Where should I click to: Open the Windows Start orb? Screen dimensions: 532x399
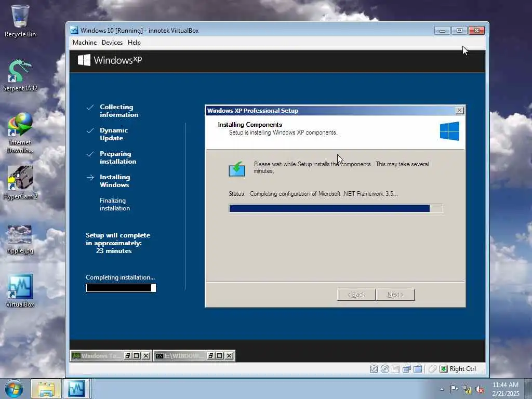(x=14, y=389)
